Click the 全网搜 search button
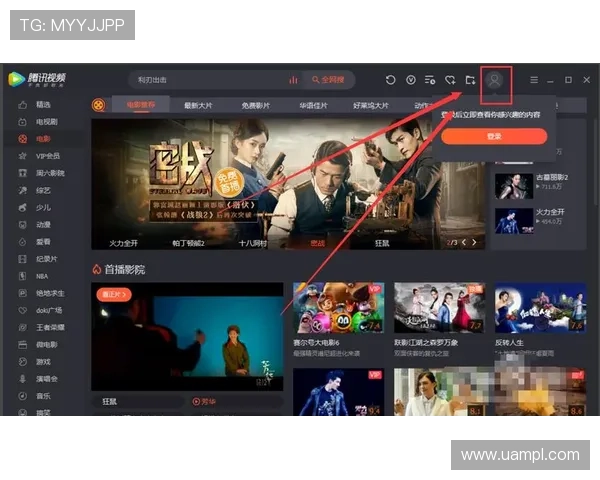 pos(328,80)
